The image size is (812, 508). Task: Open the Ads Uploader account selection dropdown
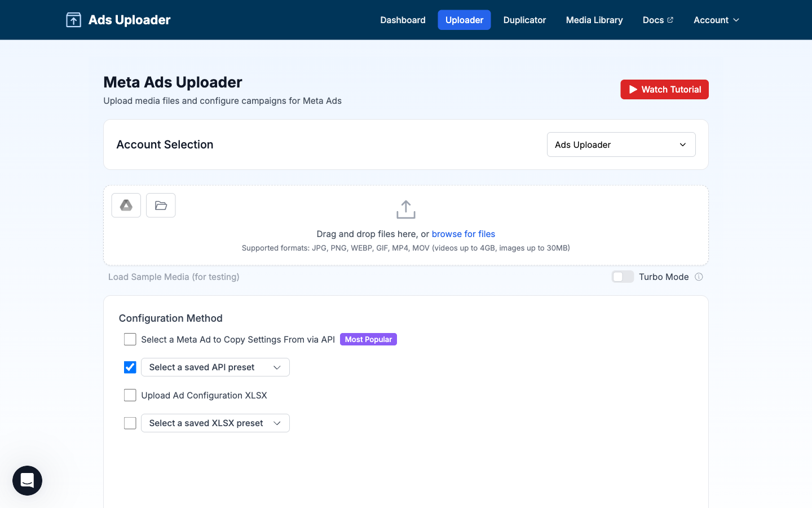coord(621,144)
